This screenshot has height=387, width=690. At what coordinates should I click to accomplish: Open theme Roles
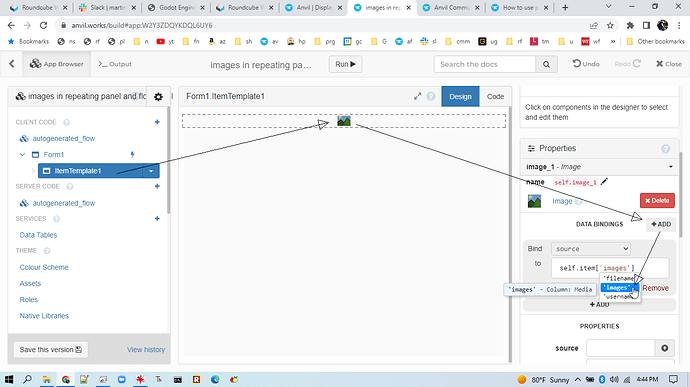pyautogui.click(x=29, y=300)
